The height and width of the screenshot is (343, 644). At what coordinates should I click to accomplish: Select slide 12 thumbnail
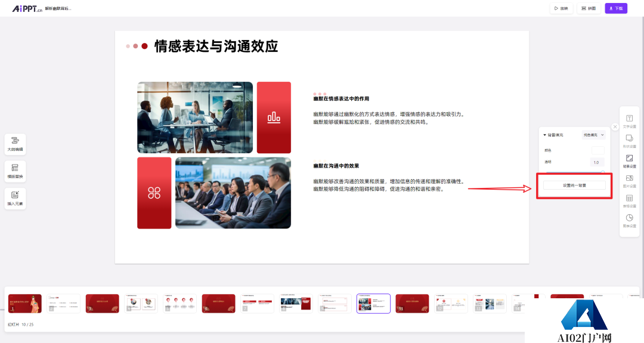(451, 304)
